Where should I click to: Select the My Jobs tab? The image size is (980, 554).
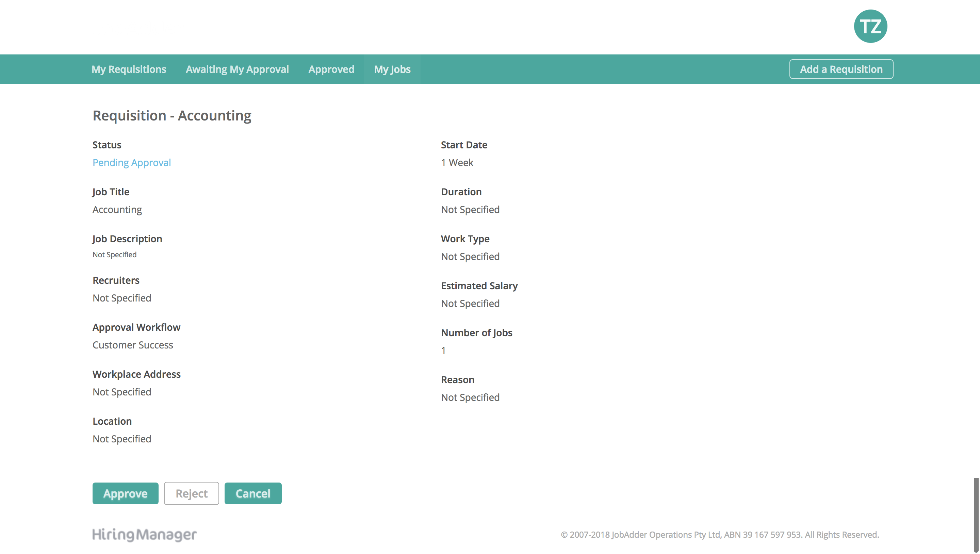(392, 69)
